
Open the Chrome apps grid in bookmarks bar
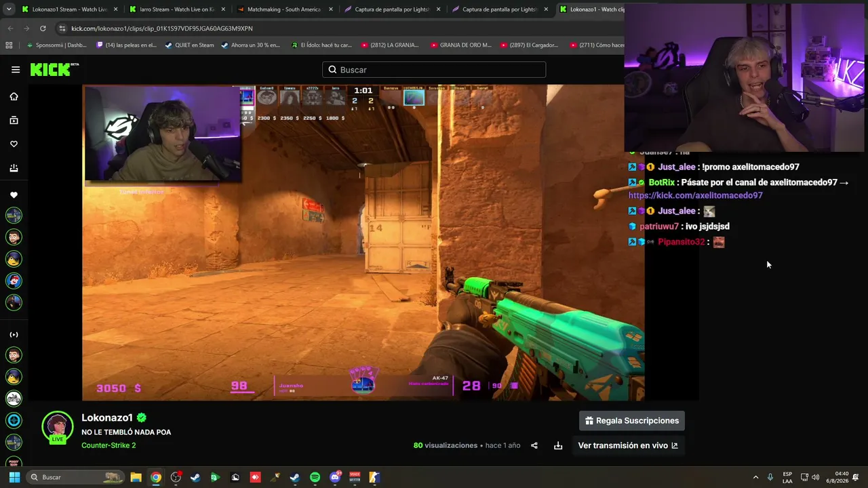click(9, 45)
